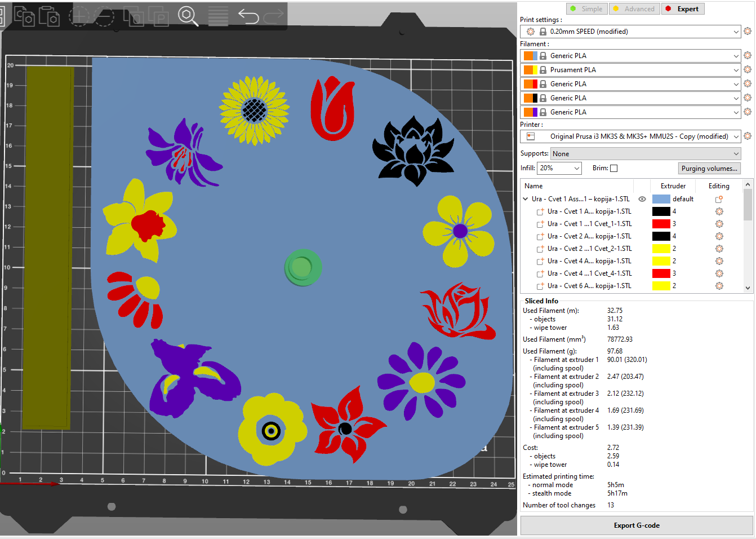
Task: Click the editing gear for Cvet 2 ...1 Cvet_2-1.STL
Action: [x=719, y=249]
